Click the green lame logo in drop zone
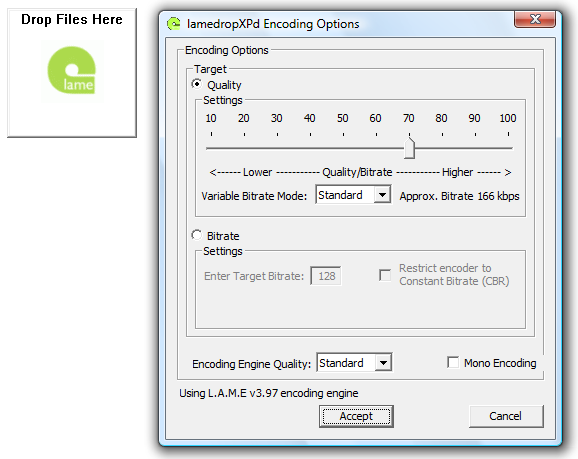 click(x=72, y=70)
